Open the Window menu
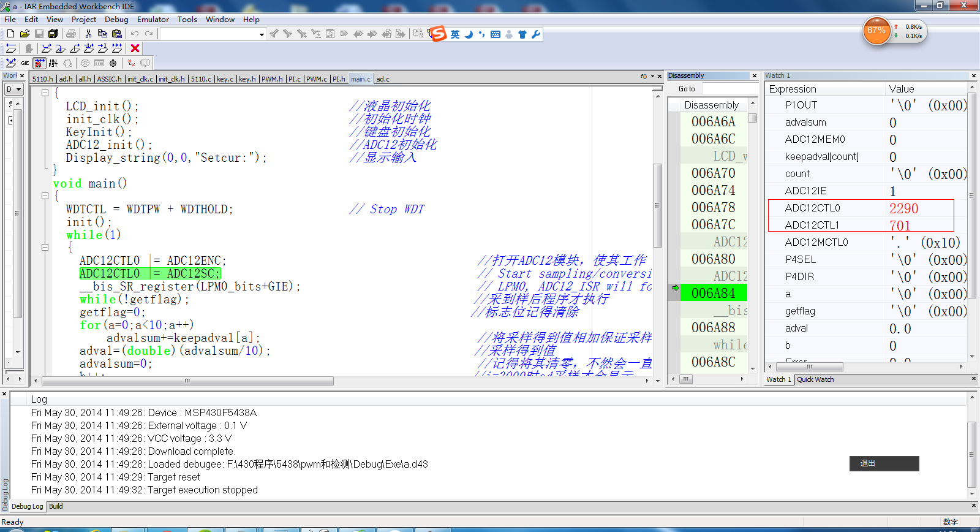This screenshot has width=980, height=532. click(x=220, y=20)
